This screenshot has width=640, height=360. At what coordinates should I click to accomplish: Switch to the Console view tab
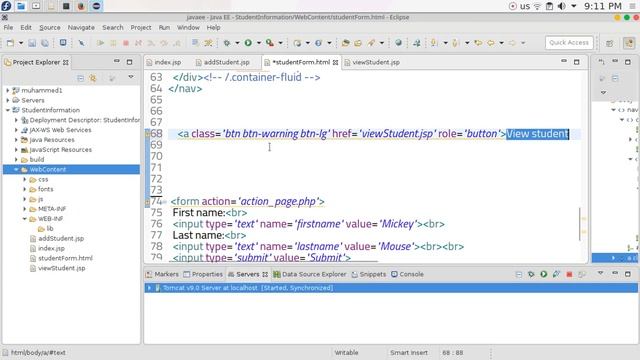click(407, 274)
